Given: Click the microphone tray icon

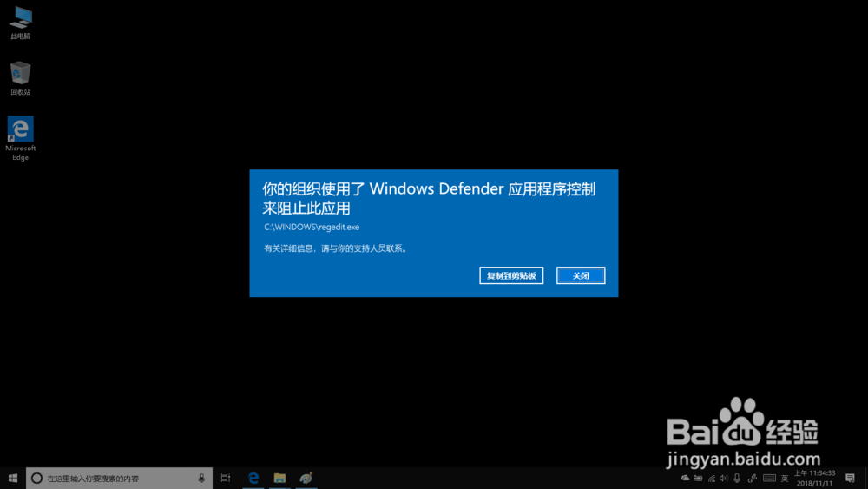Looking at the screenshot, I should tap(737, 478).
